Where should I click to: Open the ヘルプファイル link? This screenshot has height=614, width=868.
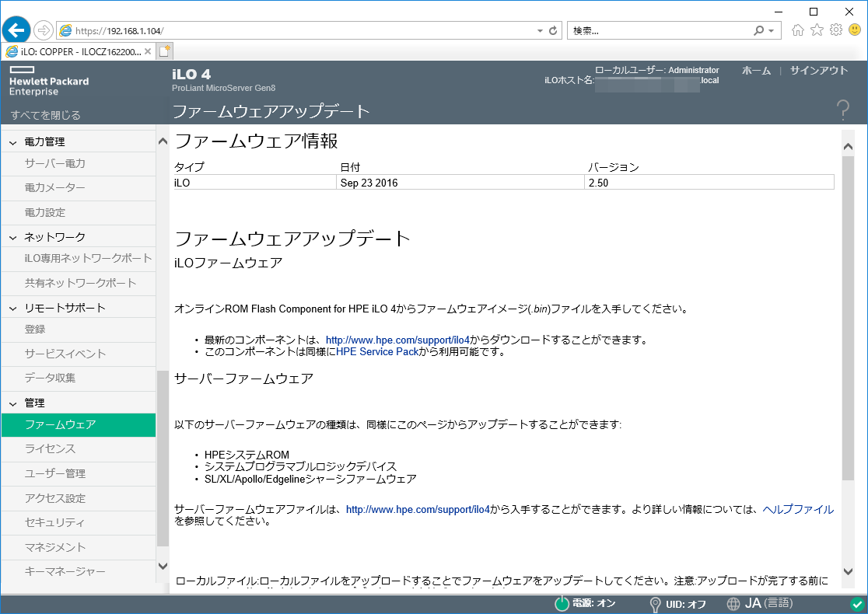point(798,509)
